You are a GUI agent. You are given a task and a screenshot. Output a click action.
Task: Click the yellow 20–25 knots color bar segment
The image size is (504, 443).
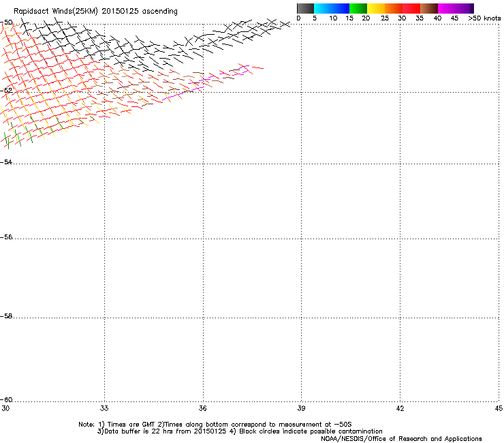click(x=376, y=8)
